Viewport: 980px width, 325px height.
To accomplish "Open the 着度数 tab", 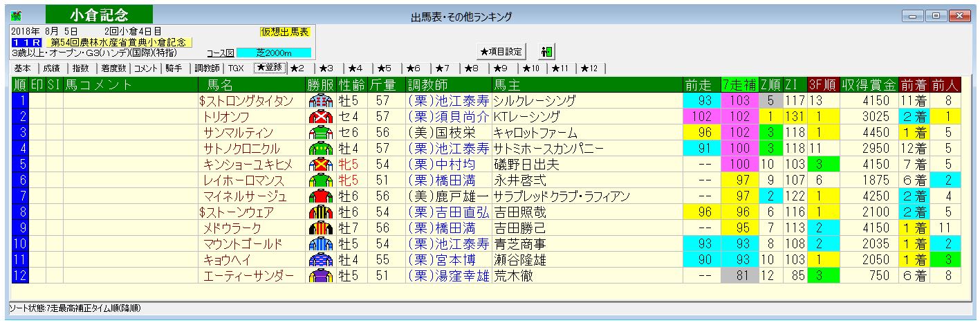I will coord(113,68).
